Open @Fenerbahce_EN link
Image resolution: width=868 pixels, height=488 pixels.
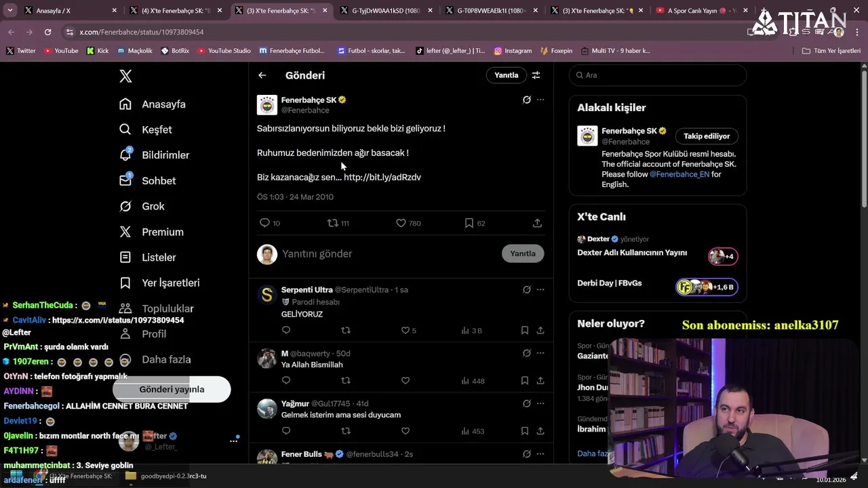click(679, 174)
